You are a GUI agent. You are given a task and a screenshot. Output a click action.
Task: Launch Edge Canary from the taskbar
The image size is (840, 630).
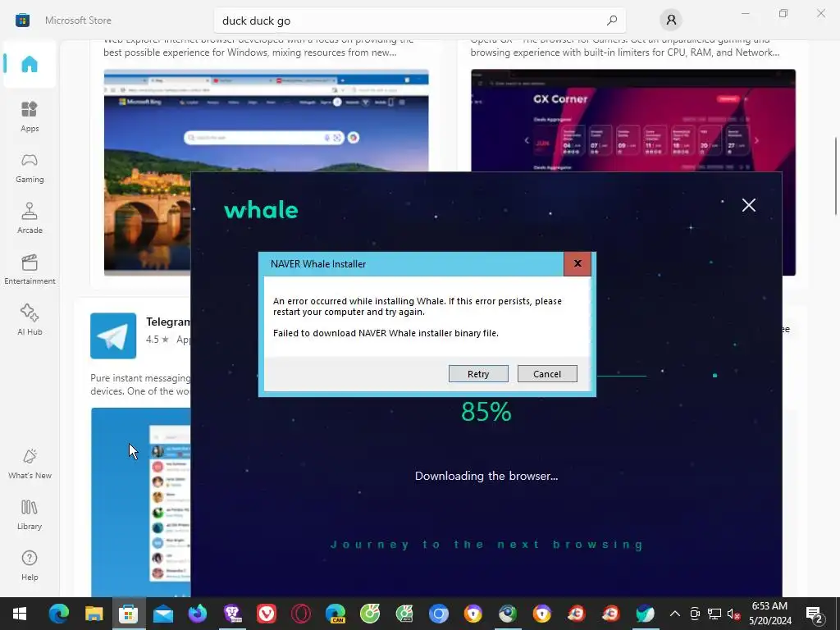(x=336, y=614)
